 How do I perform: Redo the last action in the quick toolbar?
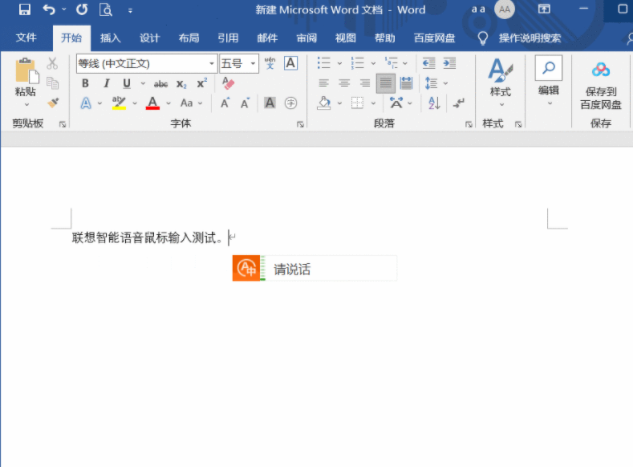82,9
